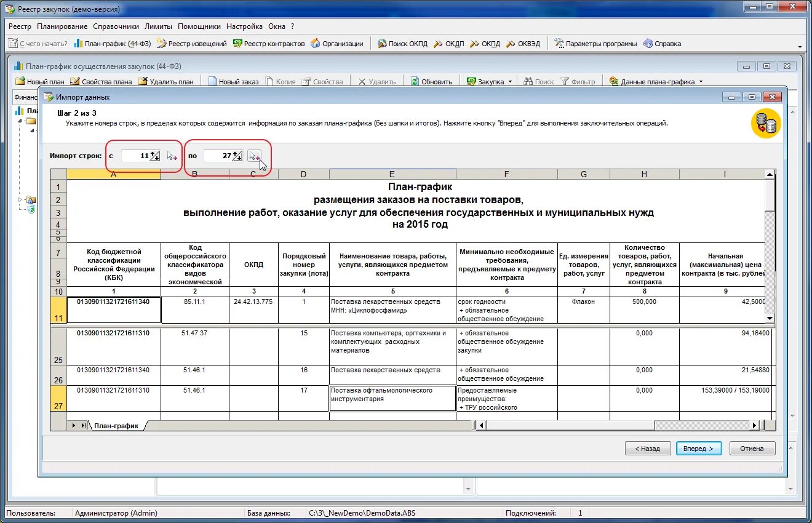Select the План-график sheet tab
The image size is (812, 523).
pyautogui.click(x=116, y=425)
